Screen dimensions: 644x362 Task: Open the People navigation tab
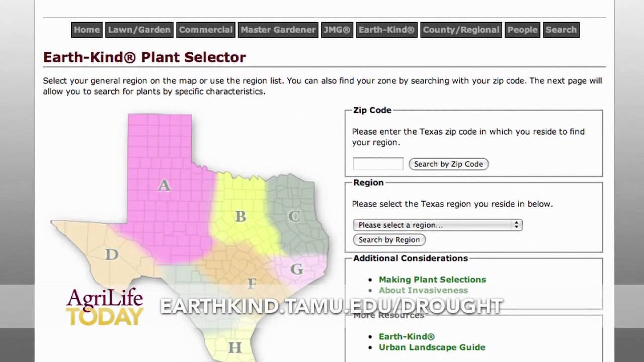pos(522,30)
